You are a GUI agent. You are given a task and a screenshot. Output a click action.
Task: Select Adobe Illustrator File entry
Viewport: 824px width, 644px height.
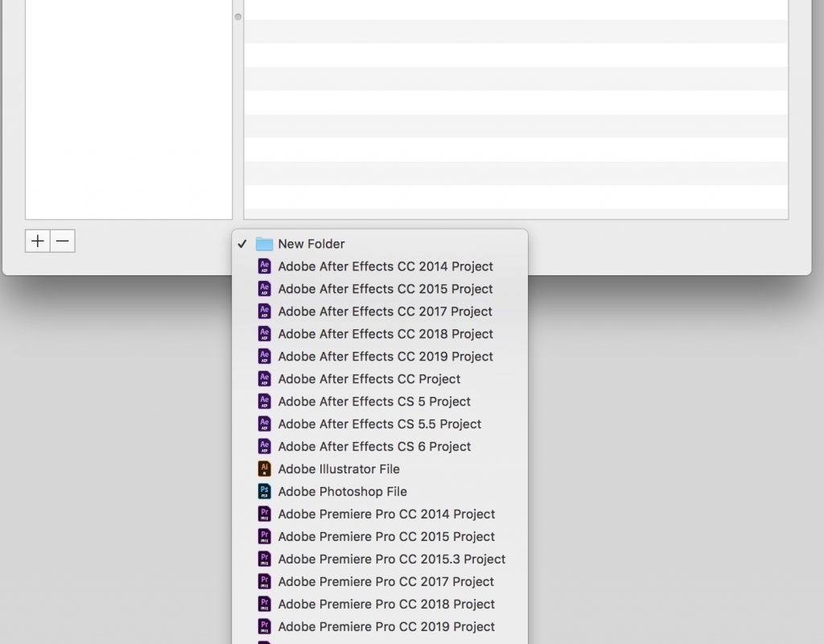[x=380, y=469]
